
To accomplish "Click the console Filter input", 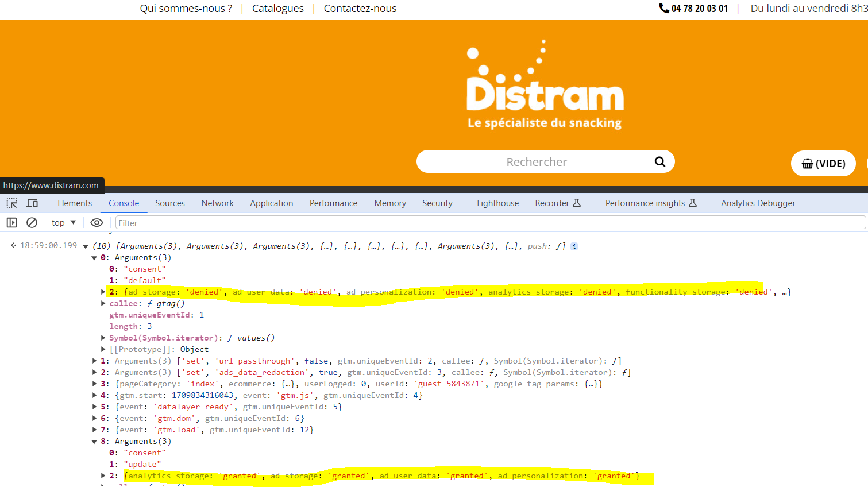I will tap(491, 223).
